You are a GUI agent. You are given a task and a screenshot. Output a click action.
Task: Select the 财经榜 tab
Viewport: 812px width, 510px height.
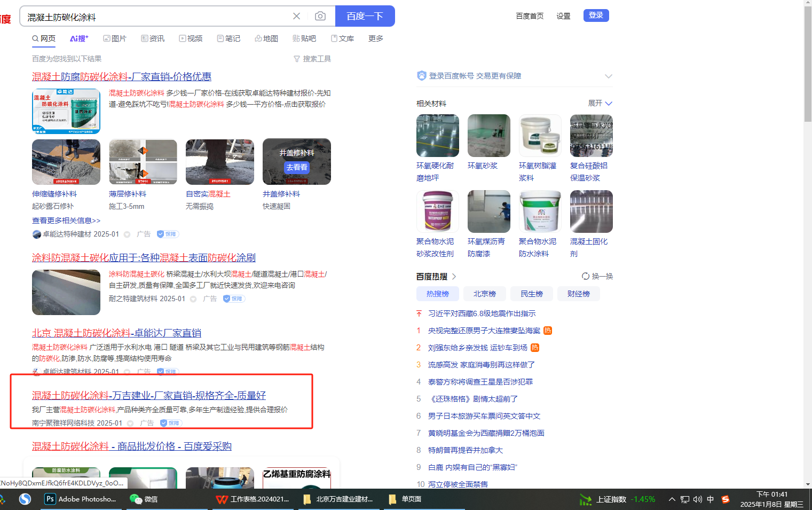pyautogui.click(x=579, y=294)
